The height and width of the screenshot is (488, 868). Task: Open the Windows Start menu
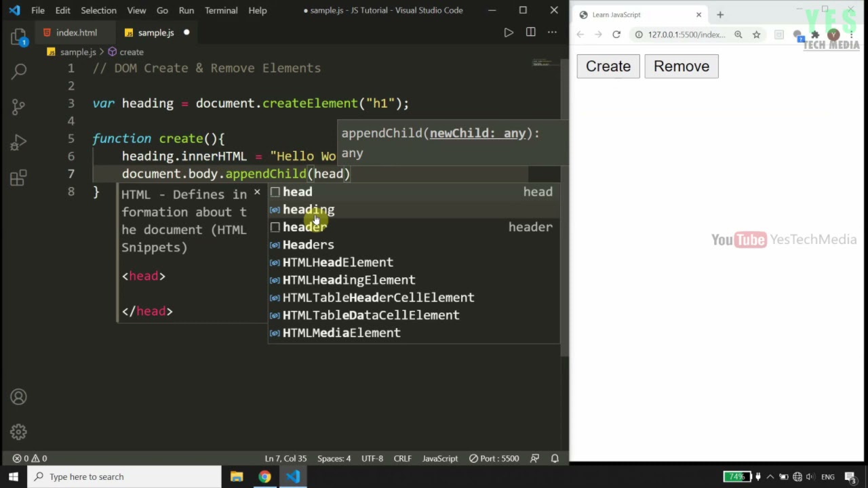(14, 476)
